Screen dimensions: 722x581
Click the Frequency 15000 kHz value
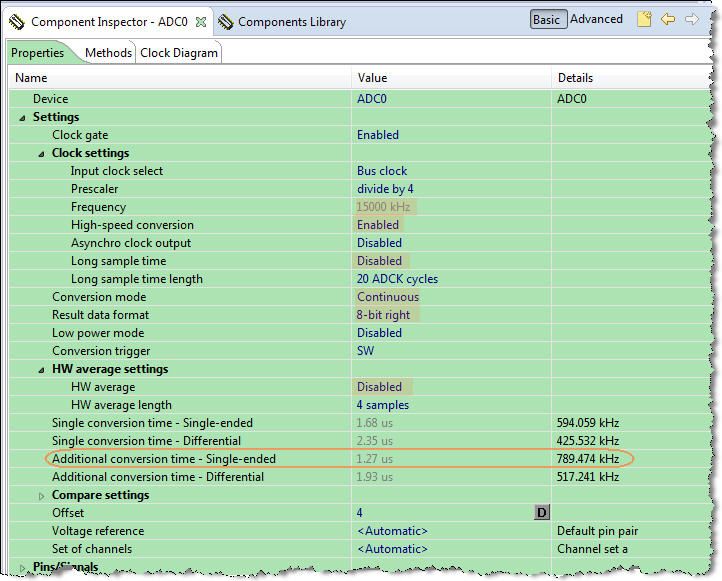point(385,207)
